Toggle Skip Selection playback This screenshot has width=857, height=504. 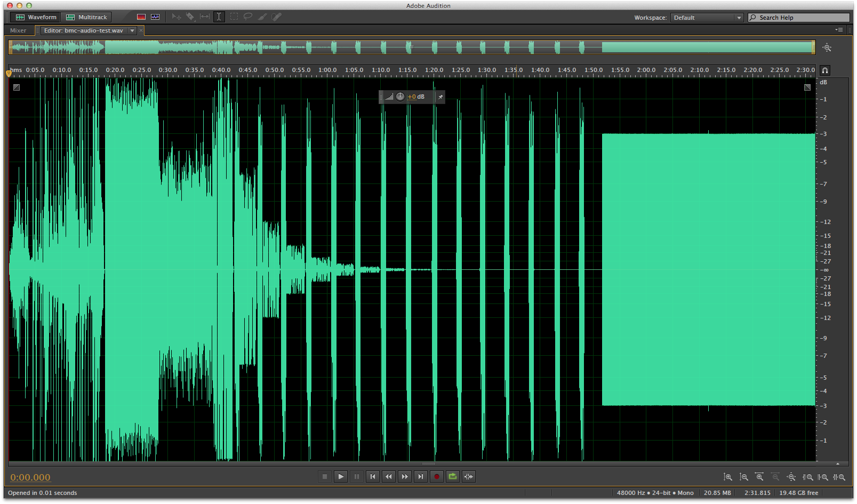pyautogui.click(x=469, y=477)
